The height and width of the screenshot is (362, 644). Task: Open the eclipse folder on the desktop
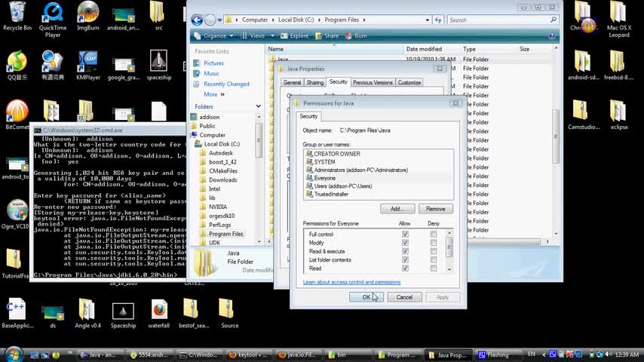(619, 115)
